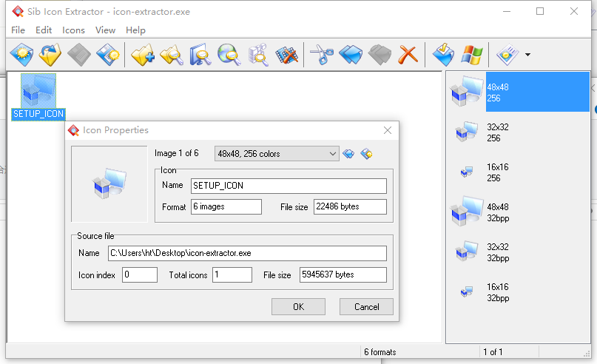Open the image format combo box

tap(277, 154)
